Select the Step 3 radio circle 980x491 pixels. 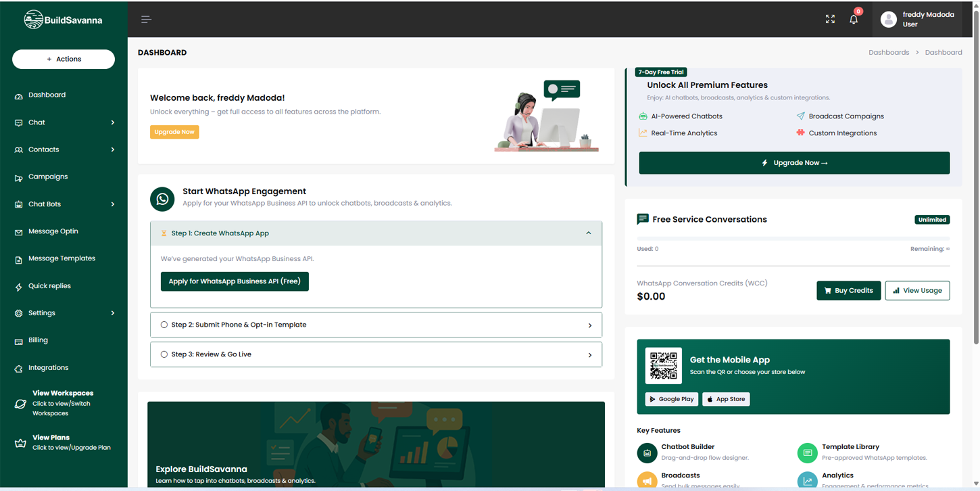tap(164, 354)
